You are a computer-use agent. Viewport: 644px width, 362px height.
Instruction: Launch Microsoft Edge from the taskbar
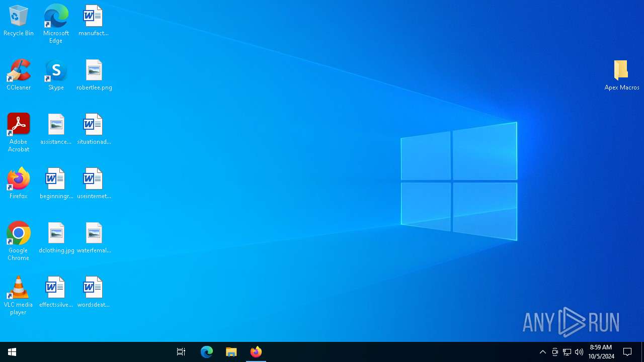click(x=207, y=352)
